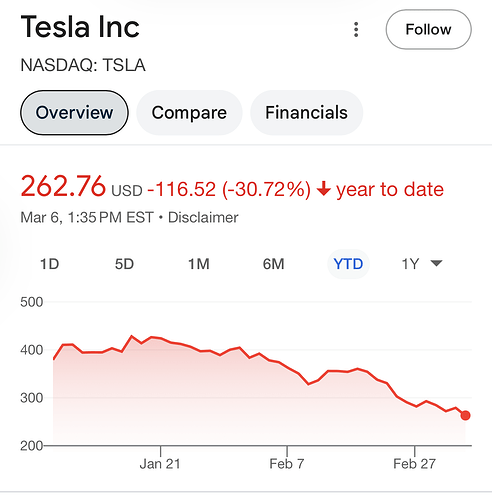Select the YTD time range
The height and width of the screenshot is (500, 492).
click(348, 264)
